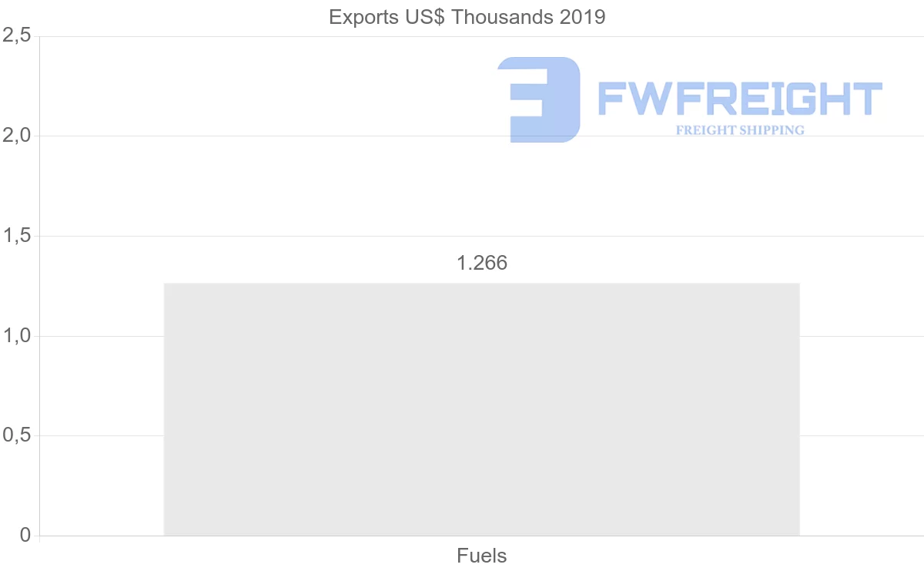Select the gray Fuels bar
The image size is (924, 588).
(x=481, y=408)
